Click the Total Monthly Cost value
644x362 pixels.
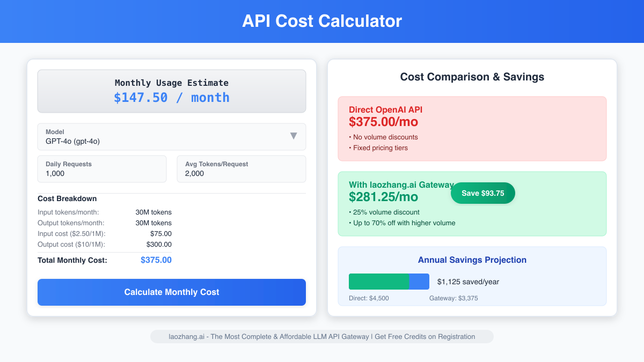[x=156, y=260]
